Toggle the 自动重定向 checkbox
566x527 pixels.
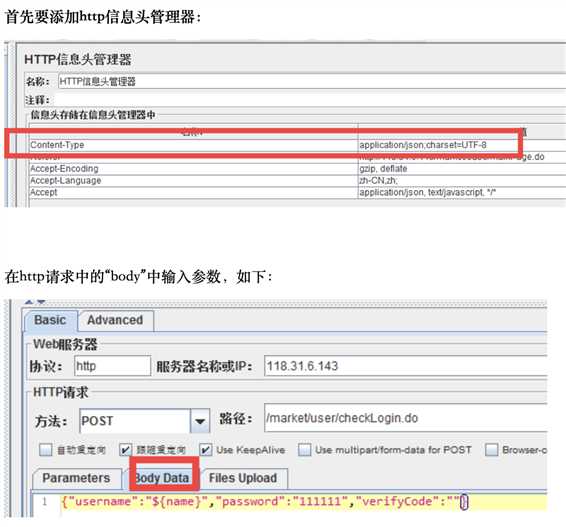click(x=45, y=450)
